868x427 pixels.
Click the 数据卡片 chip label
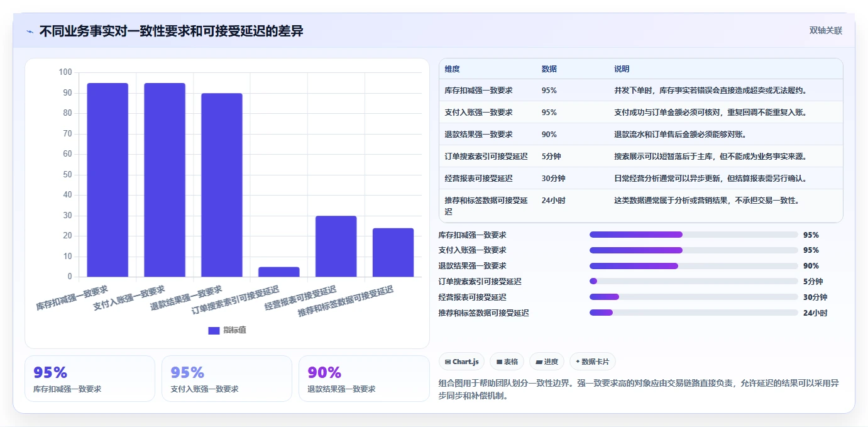pyautogui.click(x=596, y=362)
